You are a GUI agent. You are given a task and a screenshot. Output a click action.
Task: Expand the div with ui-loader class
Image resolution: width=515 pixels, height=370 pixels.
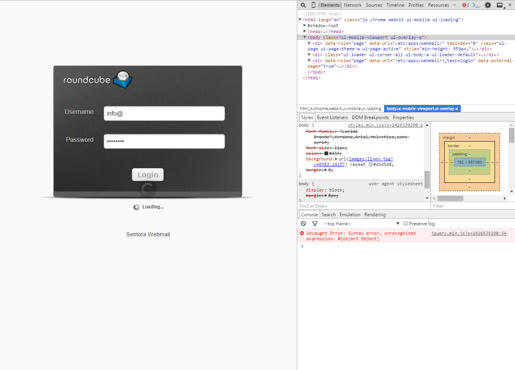tap(309, 55)
